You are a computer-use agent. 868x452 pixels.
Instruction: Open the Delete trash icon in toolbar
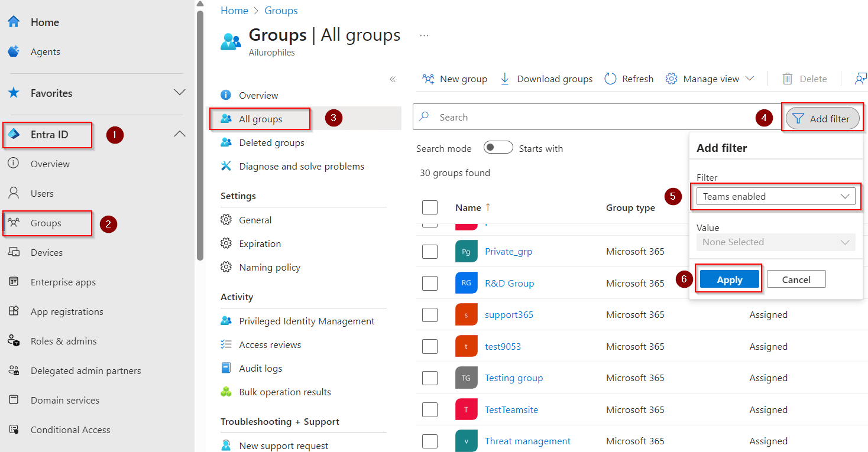tap(787, 78)
